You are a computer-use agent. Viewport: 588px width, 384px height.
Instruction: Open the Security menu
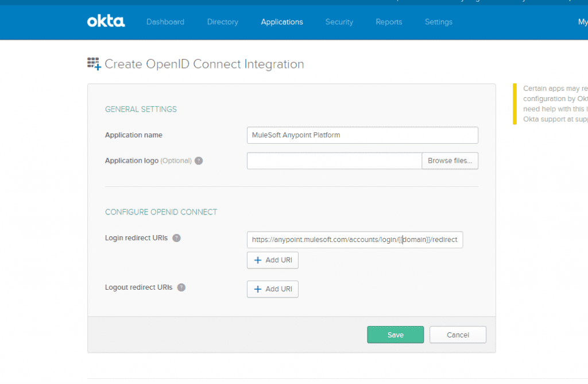(x=339, y=22)
